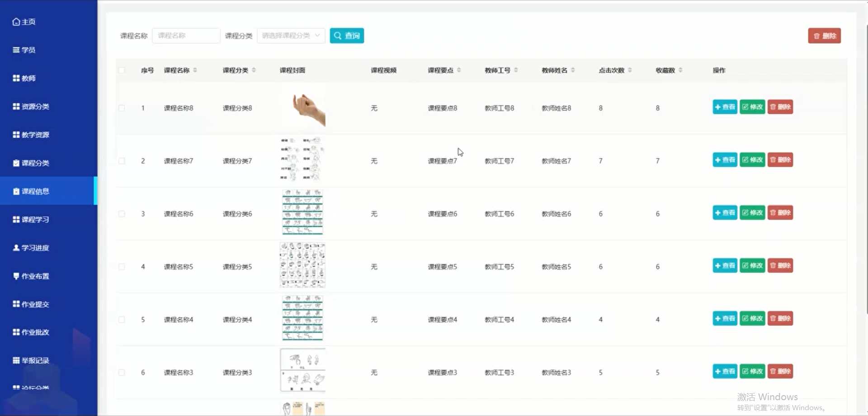
Task: Sort the 课程名称 column
Action: click(180, 70)
